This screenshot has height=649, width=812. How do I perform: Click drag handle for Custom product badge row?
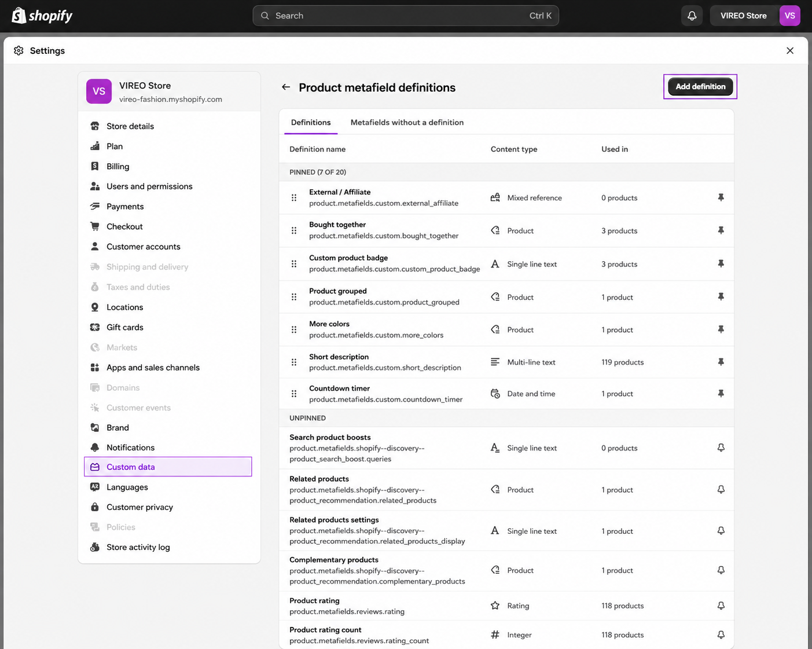(x=294, y=264)
